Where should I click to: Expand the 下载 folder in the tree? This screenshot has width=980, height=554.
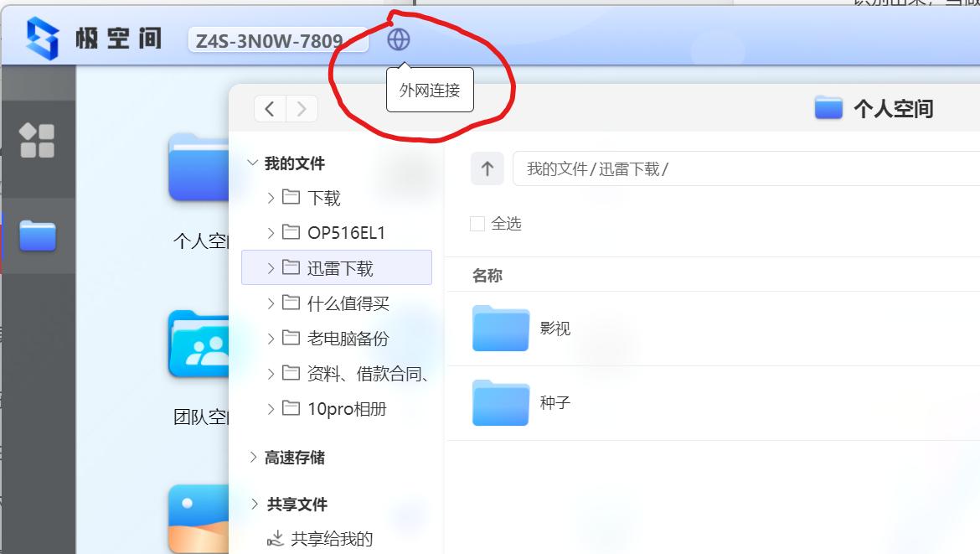(271, 198)
